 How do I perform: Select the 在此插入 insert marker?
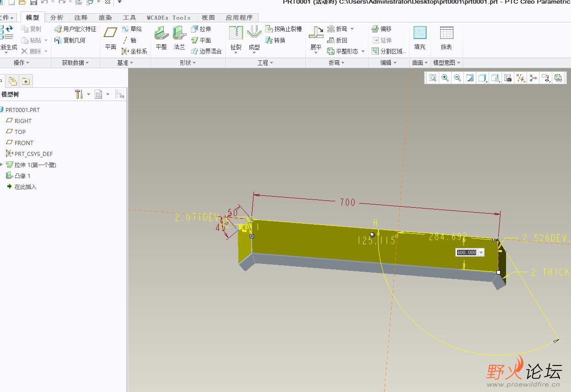point(22,187)
